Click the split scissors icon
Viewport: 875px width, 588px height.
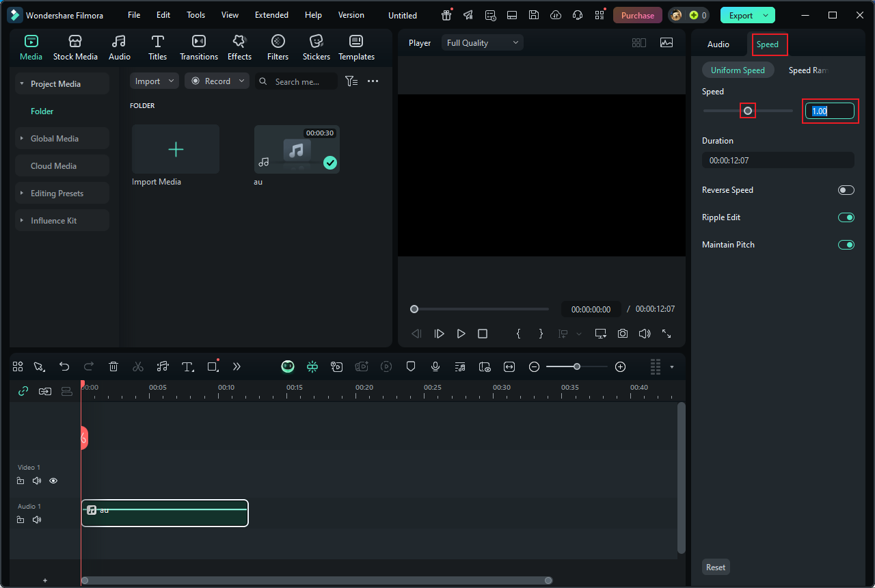138,366
